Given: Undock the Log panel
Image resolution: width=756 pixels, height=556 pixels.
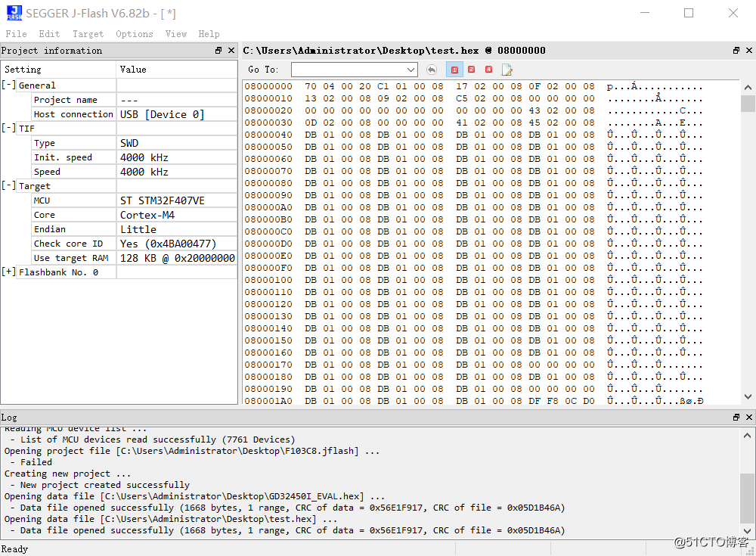Looking at the screenshot, I should (736, 418).
